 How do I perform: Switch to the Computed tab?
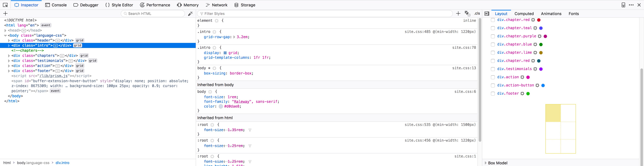tap(524, 14)
